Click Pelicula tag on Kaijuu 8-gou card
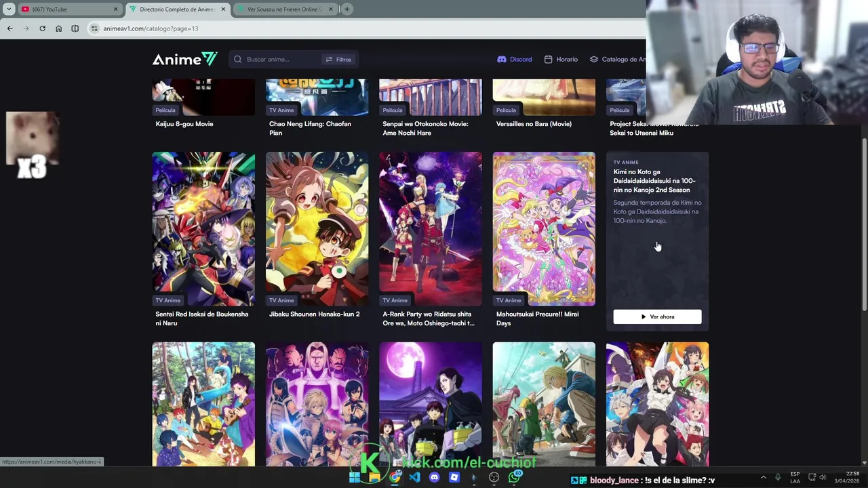868x488 pixels. (x=165, y=110)
